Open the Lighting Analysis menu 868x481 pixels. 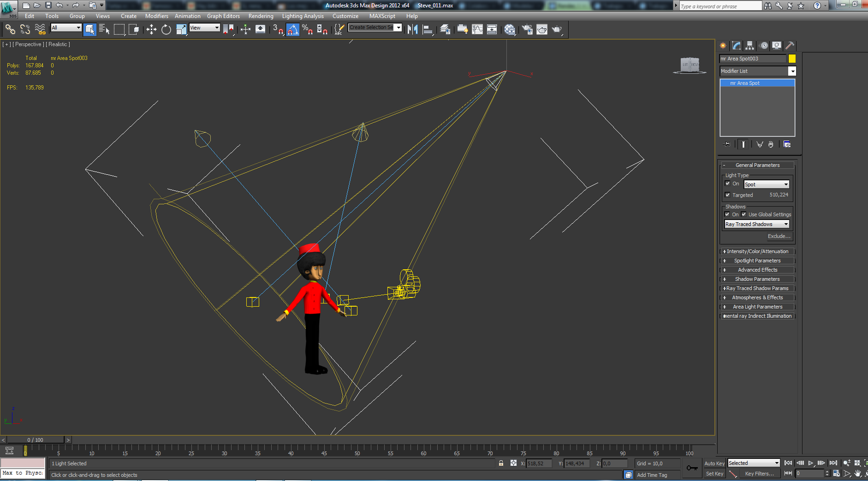coord(303,16)
